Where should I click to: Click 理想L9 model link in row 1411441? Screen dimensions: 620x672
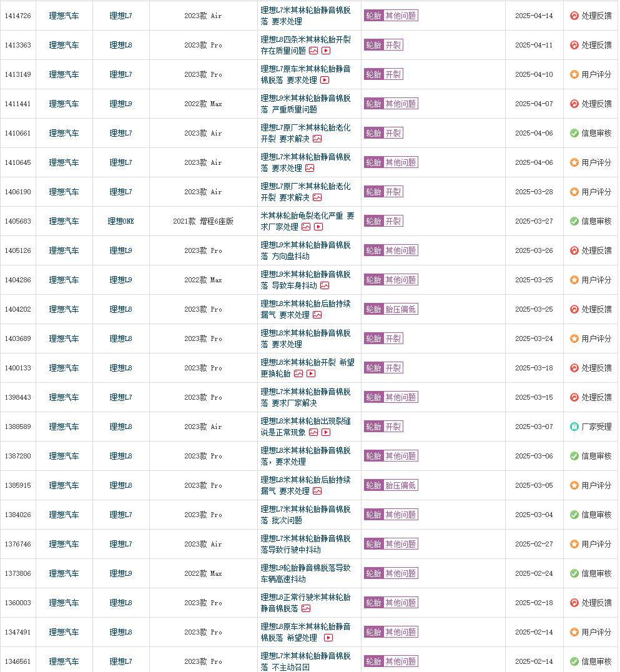(x=121, y=104)
